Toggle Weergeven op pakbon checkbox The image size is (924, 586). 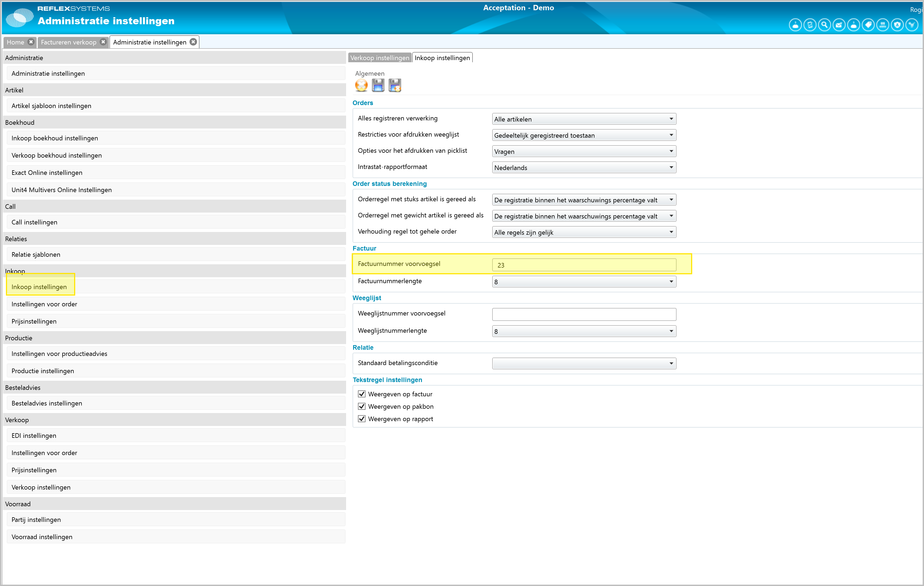point(361,406)
